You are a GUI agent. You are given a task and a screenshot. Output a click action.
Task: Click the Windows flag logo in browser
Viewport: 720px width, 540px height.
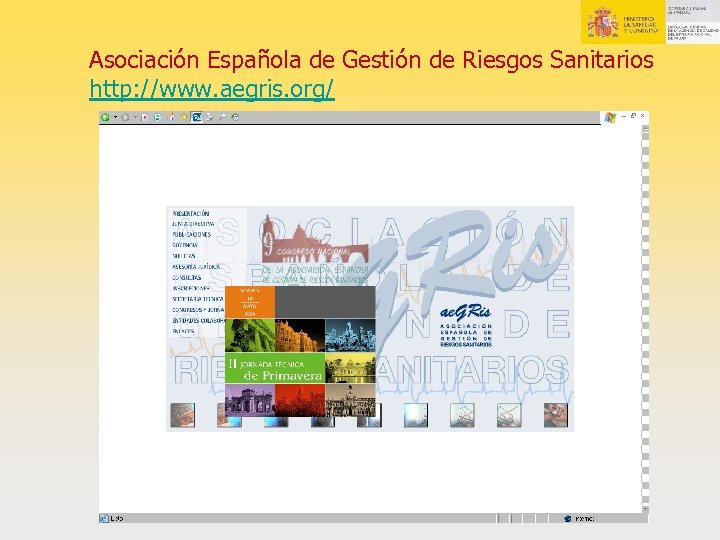[x=610, y=118]
